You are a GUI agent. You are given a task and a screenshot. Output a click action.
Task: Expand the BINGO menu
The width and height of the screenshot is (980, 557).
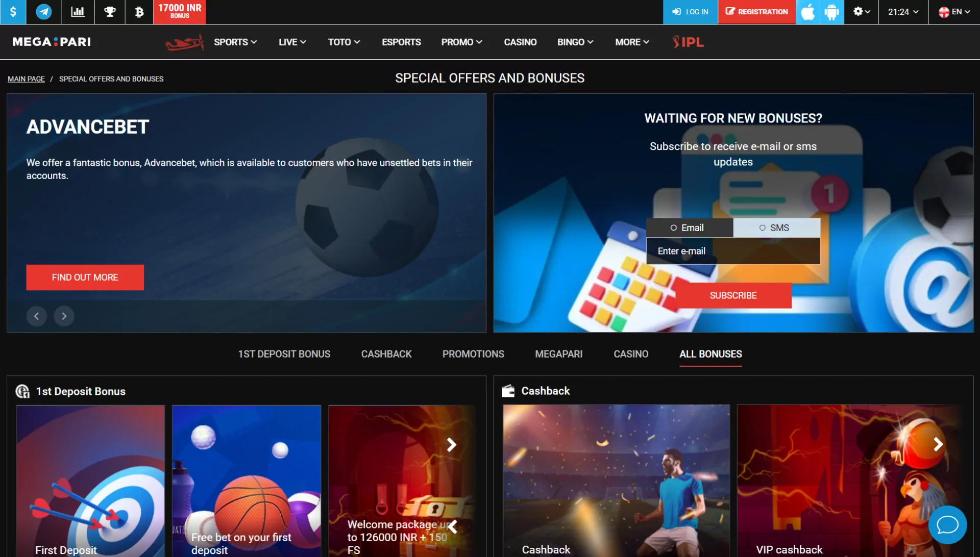click(575, 42)
